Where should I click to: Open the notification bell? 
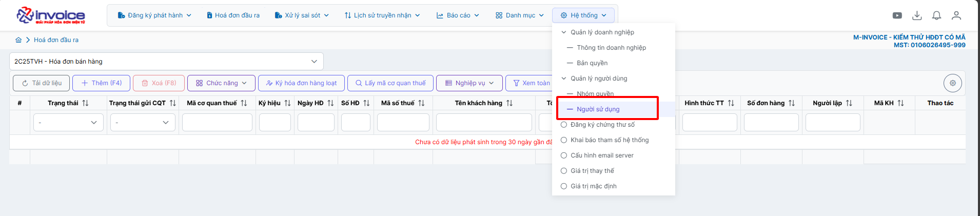click(936, 15)
